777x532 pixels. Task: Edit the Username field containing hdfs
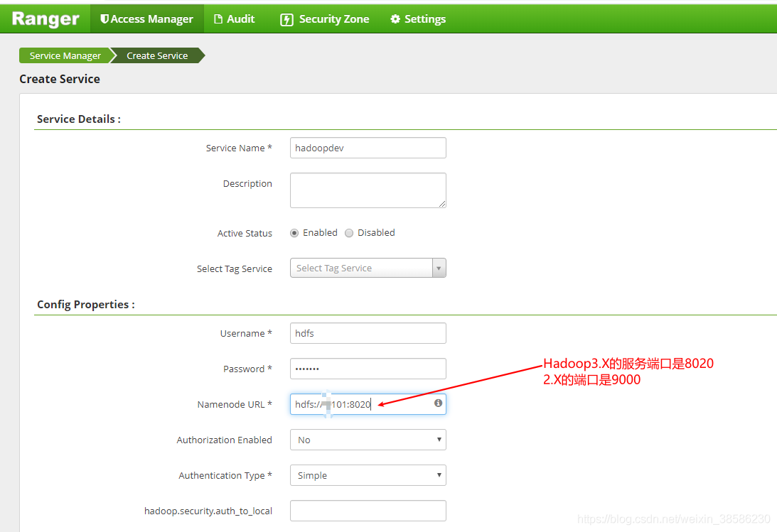pos(368,333)
